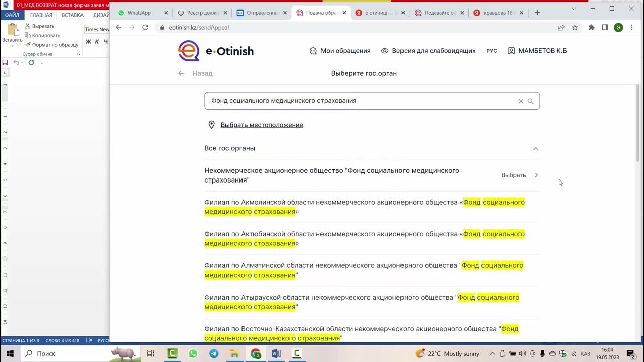
Task: Switch language with the РУС selector
Action: tap(492, 51)
